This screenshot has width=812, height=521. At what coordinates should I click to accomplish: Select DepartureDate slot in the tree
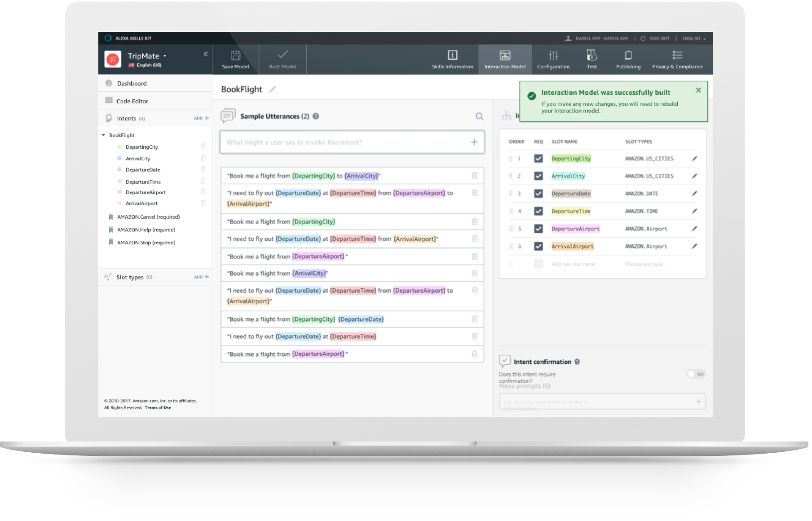coord(143,170)
